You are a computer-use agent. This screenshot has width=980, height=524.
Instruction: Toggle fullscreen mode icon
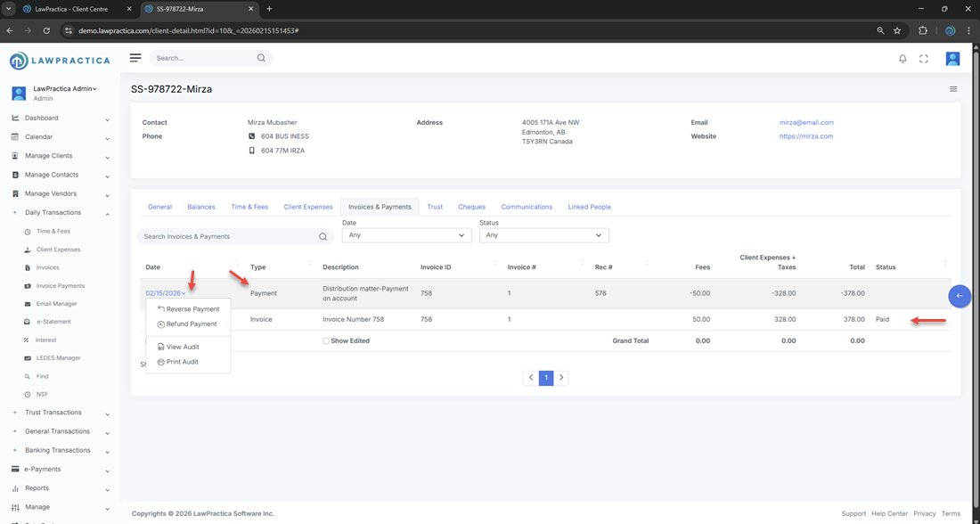924,59
